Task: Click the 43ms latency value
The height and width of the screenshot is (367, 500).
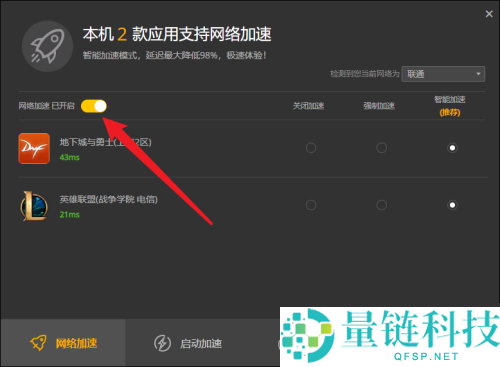Action: tap(69, 157)
